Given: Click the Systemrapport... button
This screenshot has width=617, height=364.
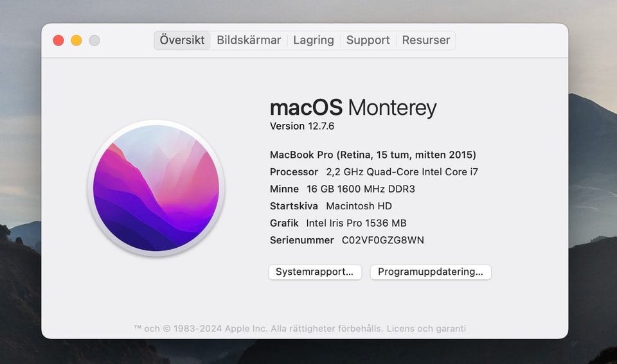Looking at the screenshot, I should [315, 272].
